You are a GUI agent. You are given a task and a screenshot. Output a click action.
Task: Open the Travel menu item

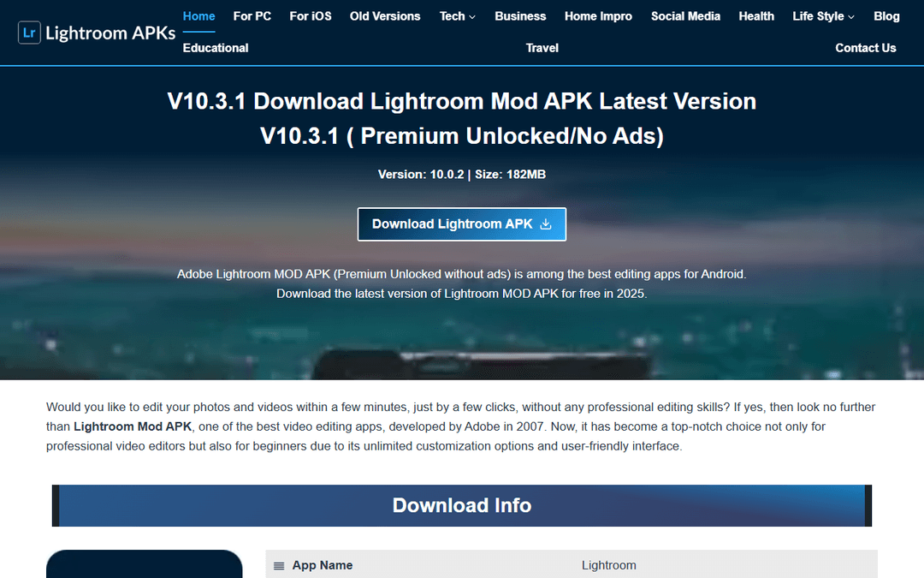[542, 48]
